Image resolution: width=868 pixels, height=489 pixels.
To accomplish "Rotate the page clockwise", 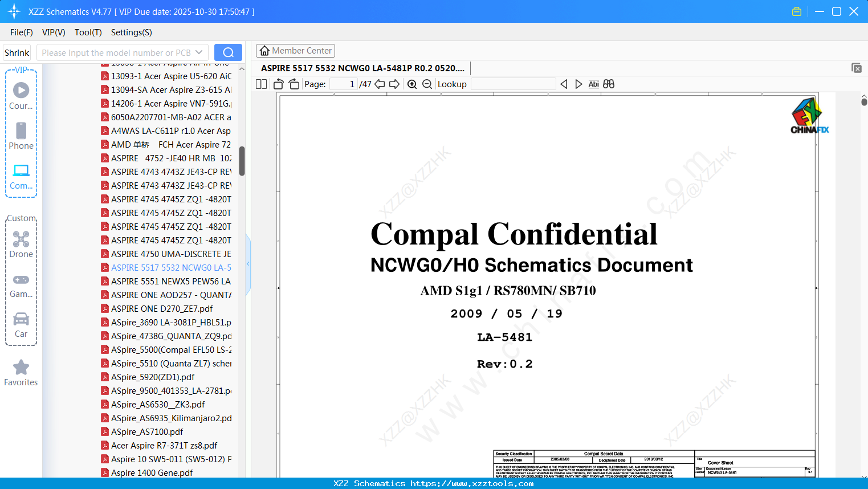I will coord(294,84).
